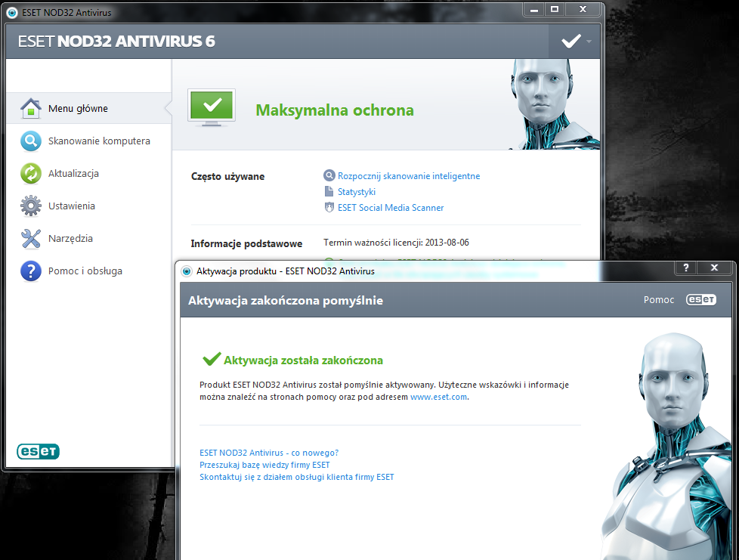Click the Aktywacja zakończona pomyślnie header text
The width and height of the screenshot is (739, 560).
(x=286, y=301)
